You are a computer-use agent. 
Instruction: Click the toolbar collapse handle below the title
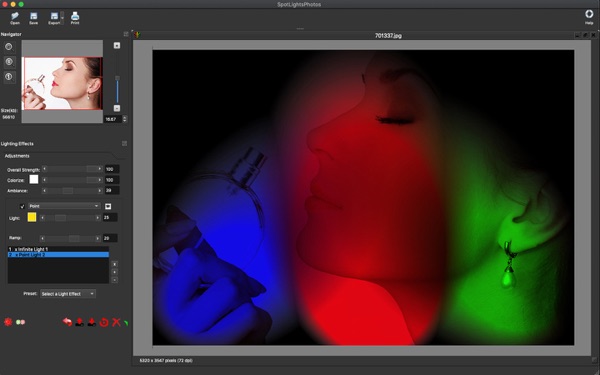click(300, 29)
